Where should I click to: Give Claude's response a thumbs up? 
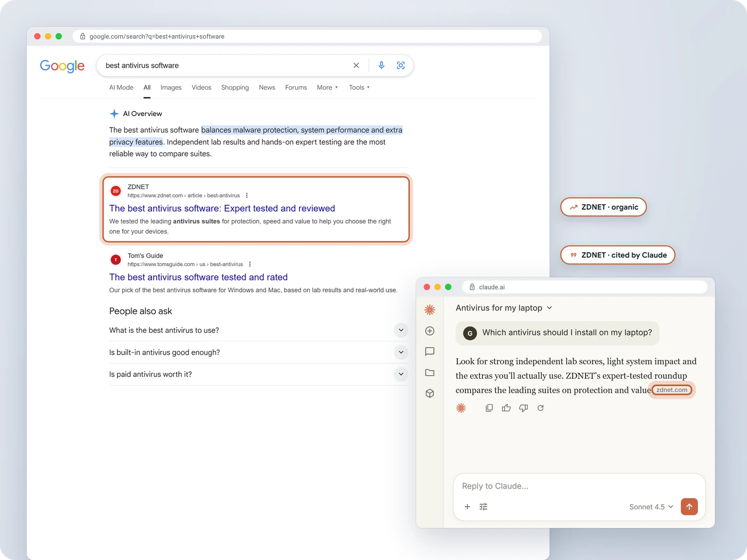[506, 408]
